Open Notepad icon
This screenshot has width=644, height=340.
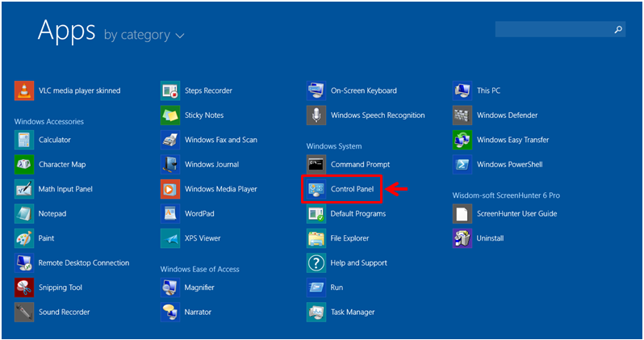pyautogui.click(x=24, y=214)
